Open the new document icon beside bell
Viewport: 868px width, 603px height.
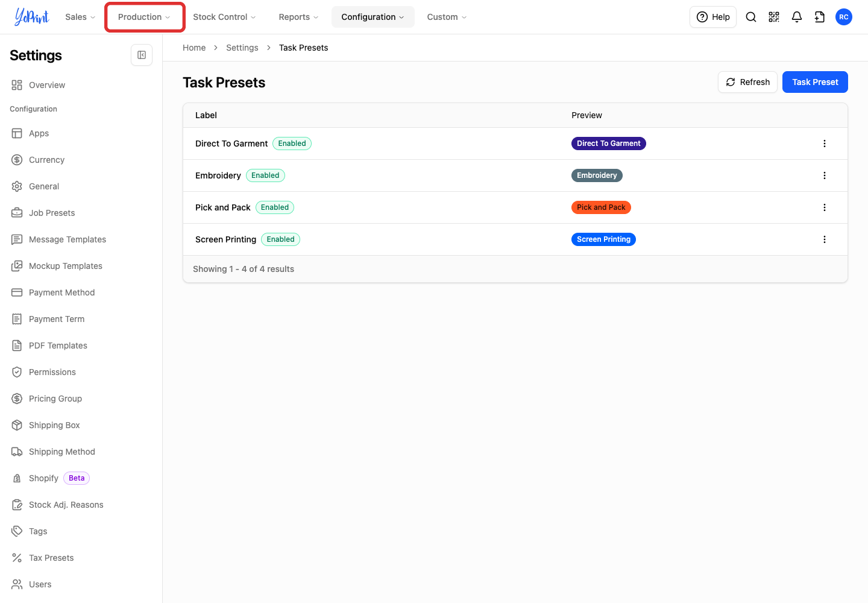click(x=820, y=17)
